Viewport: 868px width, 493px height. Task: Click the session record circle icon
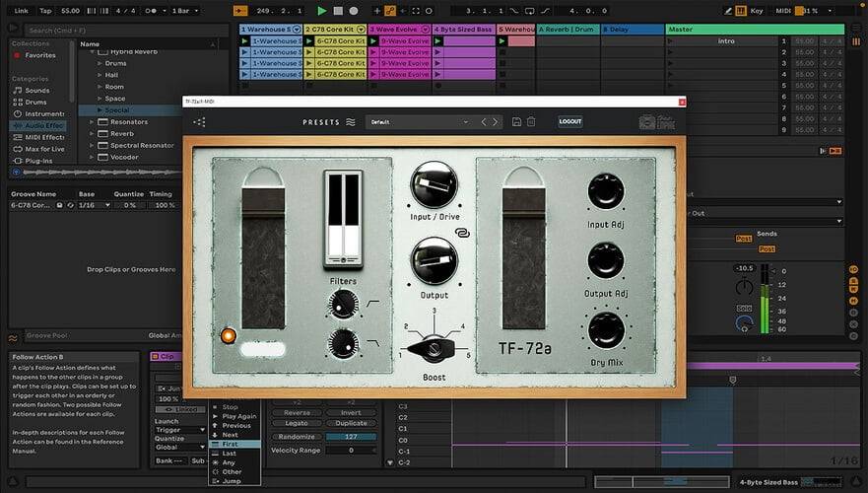(x=429, y=11)
